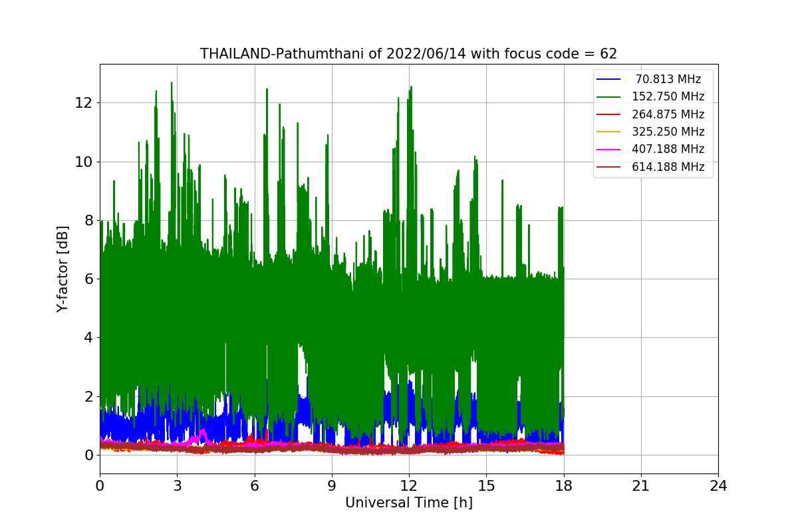Click the blue legend line sample
The width and height of the screenshot is (798, 532).
[x=608, y=80]
